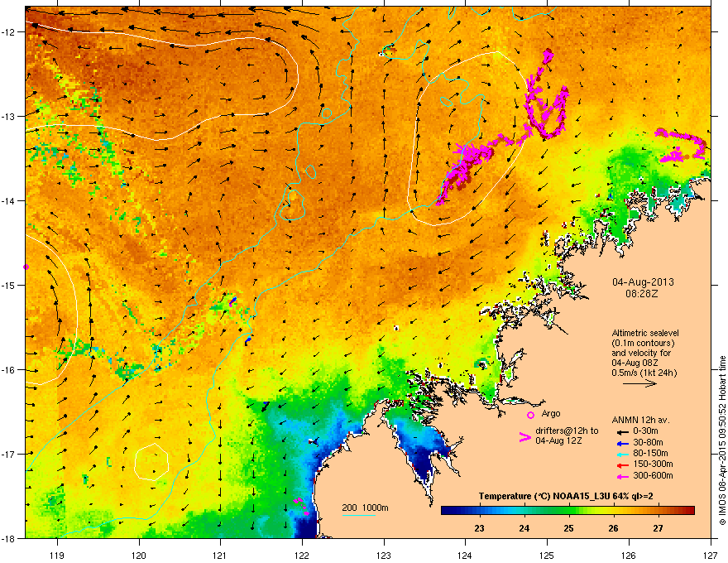Click the cyan bathymetry line legend sample
728x563 pixels.
359,515
